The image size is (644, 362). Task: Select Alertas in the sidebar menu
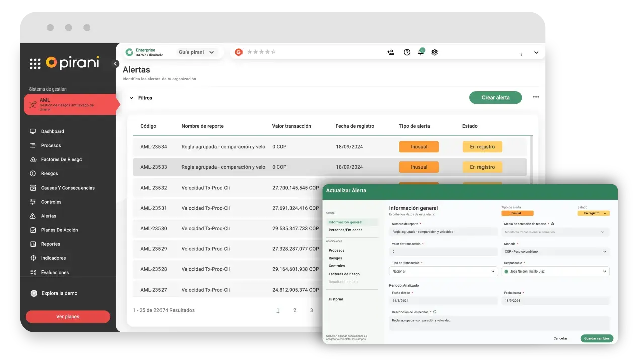49,216
